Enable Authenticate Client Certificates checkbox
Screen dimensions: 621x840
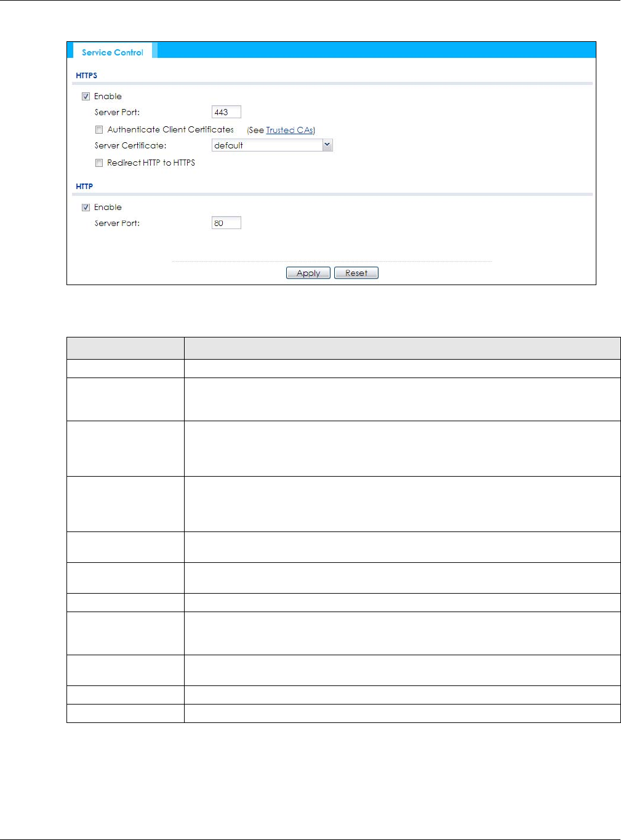pos(99,130)
